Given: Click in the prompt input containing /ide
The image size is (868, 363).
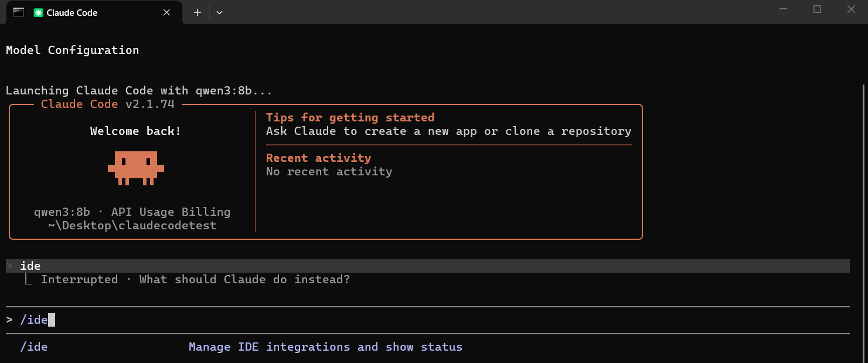Looking at the screenshot, I should [428, 320].
